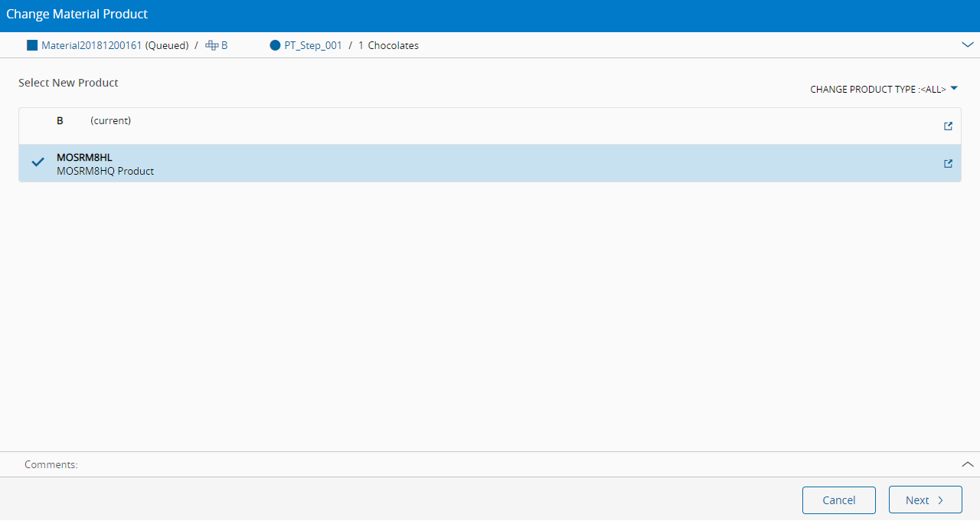Open the Change Product Type dropdown
The width and height of the screenshot is (980, 521).
click(x=884, y=89)
